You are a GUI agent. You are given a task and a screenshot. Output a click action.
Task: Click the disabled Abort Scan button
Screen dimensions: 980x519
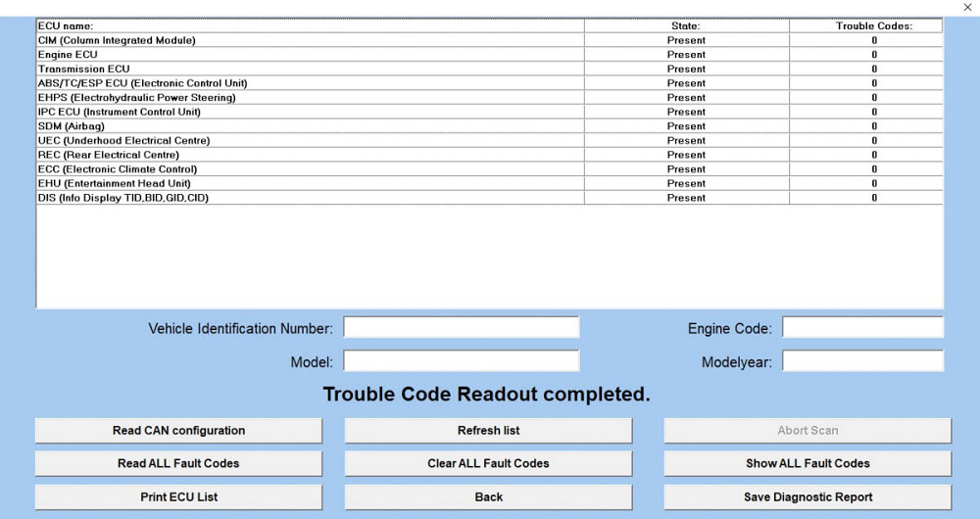point(808,430)
